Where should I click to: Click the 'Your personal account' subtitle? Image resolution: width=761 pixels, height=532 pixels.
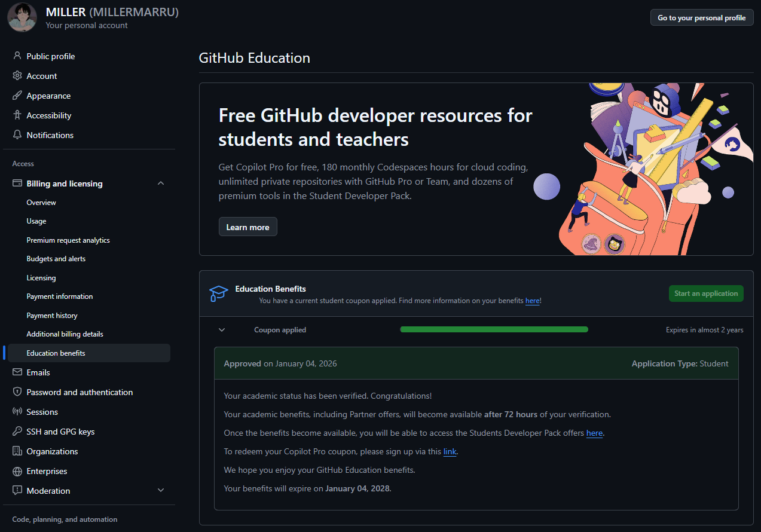(87, 25)
